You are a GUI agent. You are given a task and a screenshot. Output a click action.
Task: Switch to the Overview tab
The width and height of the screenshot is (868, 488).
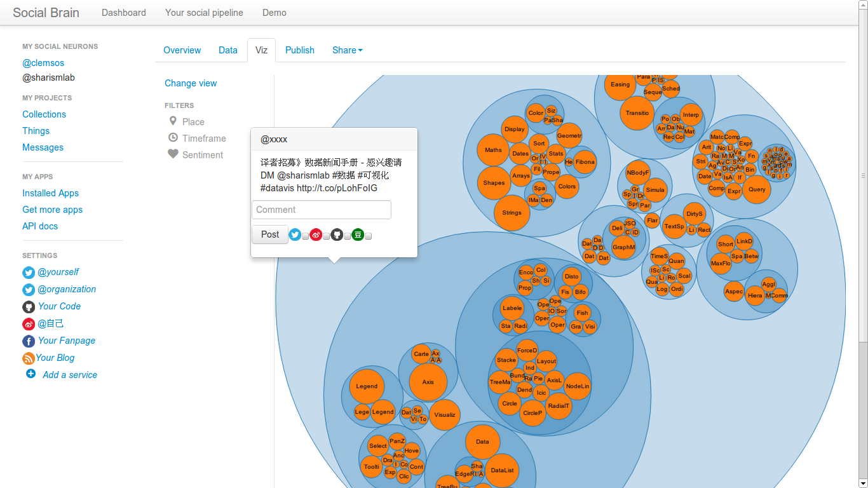click(x=182, y=50)
